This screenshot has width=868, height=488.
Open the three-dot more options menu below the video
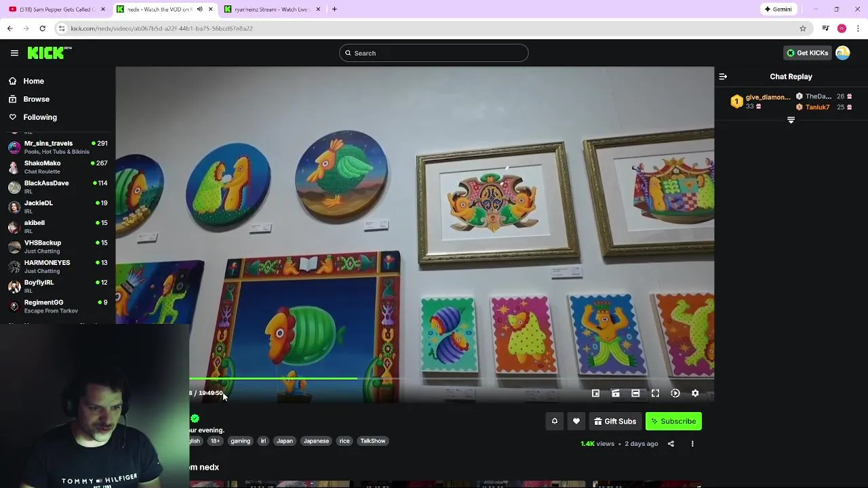pos(692,444)
